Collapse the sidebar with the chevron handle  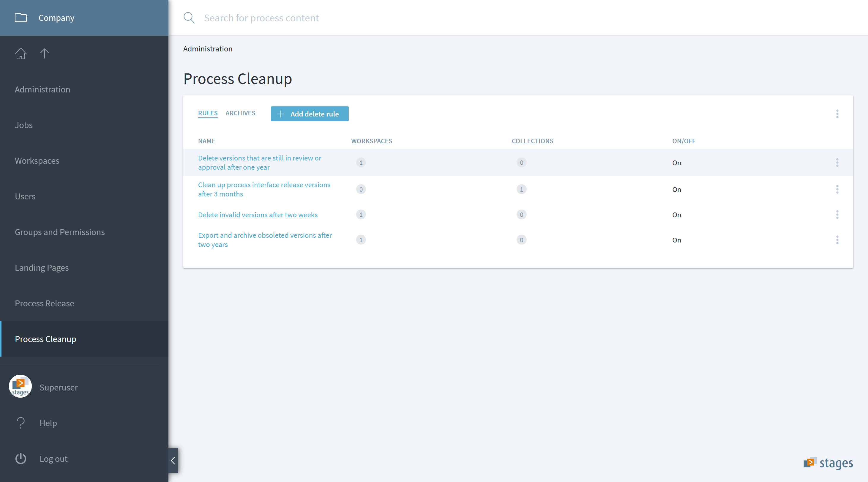click(173, 460)
